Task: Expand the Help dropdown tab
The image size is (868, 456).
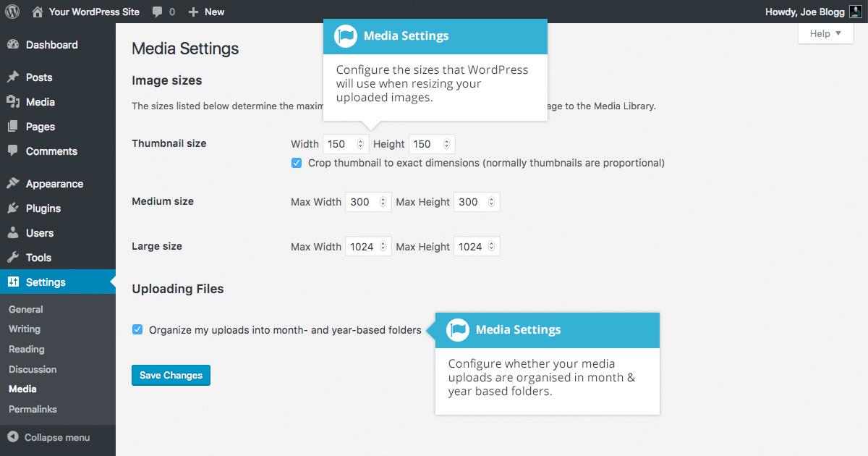Action: [825, 33]
